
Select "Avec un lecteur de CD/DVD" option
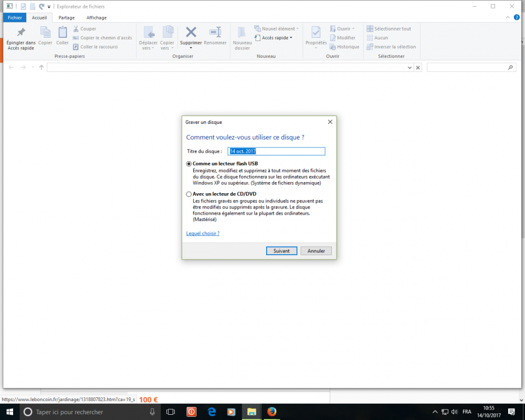[x=189, y=194]
